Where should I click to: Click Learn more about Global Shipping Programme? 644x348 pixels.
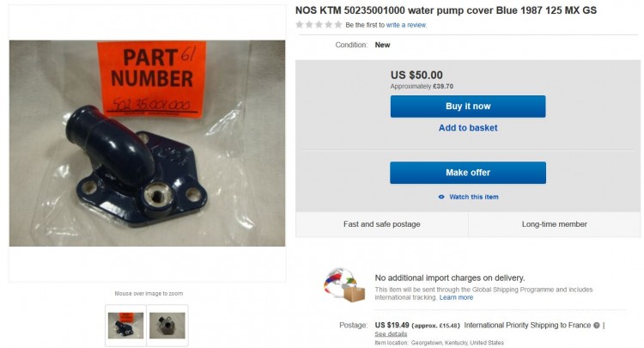(x=456, y=297)
